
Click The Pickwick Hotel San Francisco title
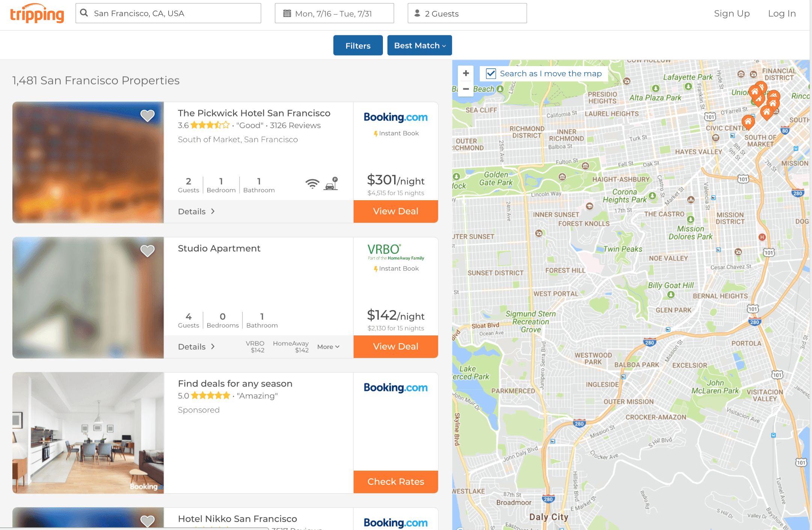pos(254,113)
